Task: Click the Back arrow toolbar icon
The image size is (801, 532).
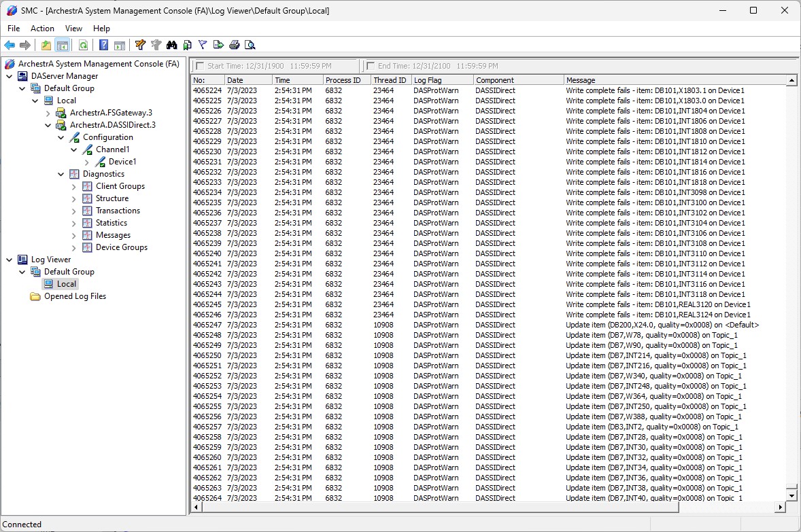Action: pos(10,45)
